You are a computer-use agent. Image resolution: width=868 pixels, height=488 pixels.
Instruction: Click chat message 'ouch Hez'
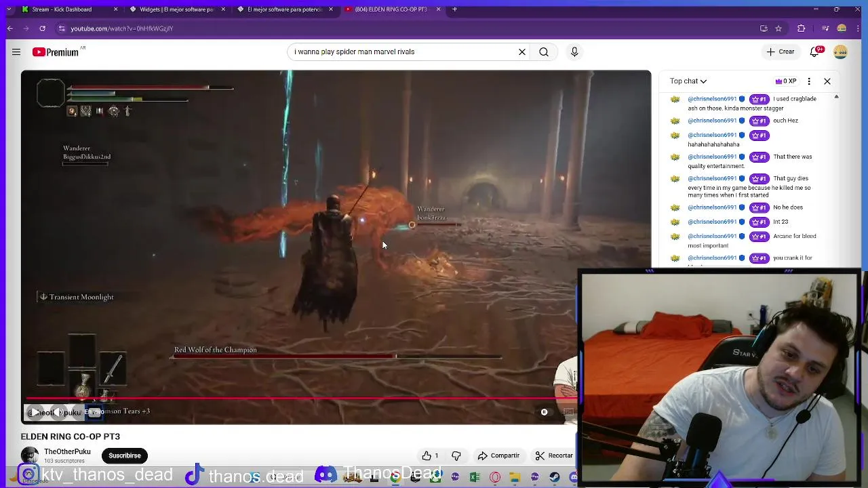(785, 121)
